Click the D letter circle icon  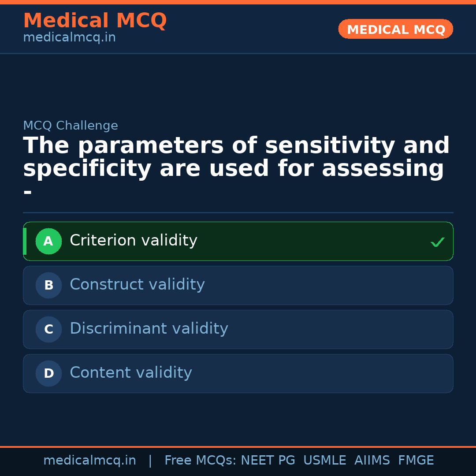pos(48,373)
